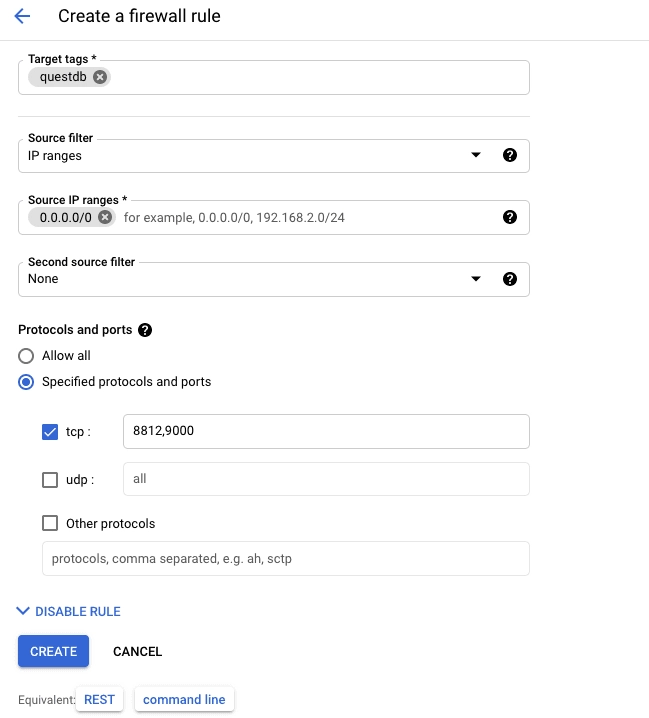Uncheck the tcp checkbox

pyautogui.click(x=50, y=432)
